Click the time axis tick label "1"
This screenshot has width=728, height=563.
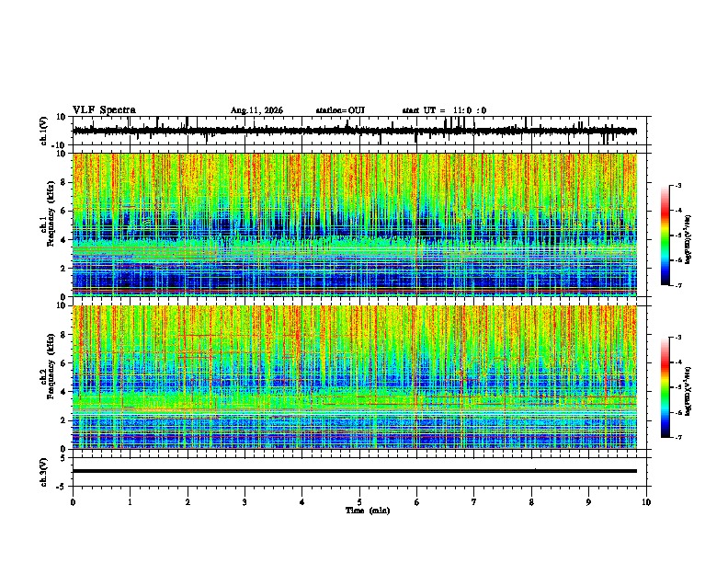[x=130, y=502]
